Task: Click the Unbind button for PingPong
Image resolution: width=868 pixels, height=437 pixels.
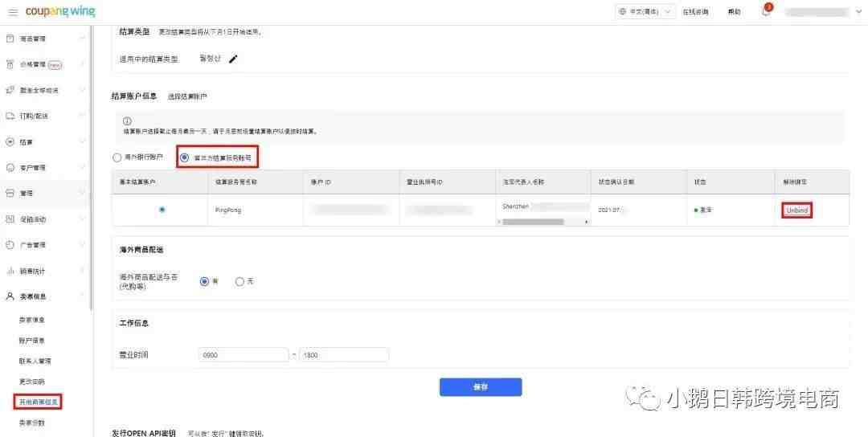Action: [x=797, y=210]
